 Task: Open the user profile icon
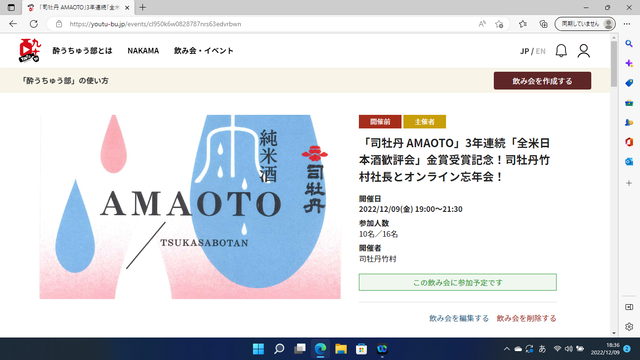584,51
